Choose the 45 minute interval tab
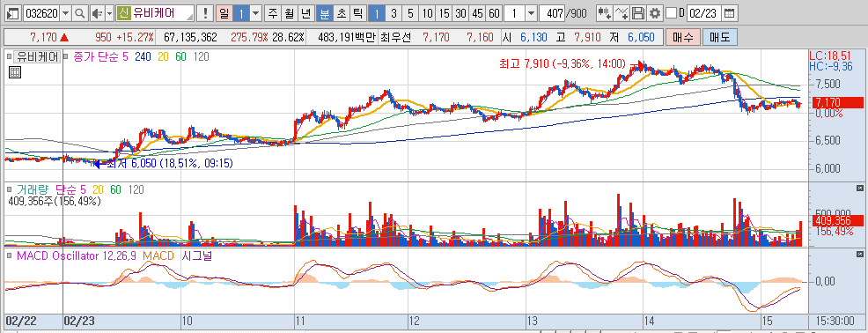The width and height of the screenshot is (868, 333). 478,13
